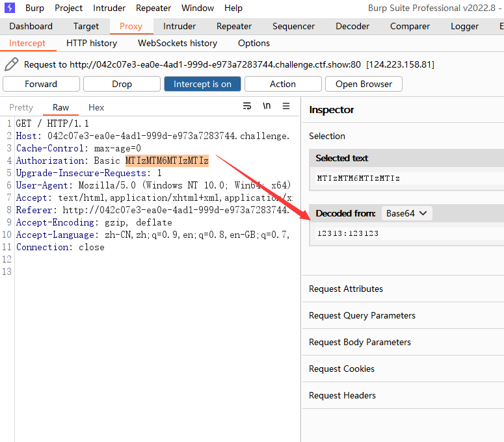
Task: Open the Window menu
Action: (198, 8)
